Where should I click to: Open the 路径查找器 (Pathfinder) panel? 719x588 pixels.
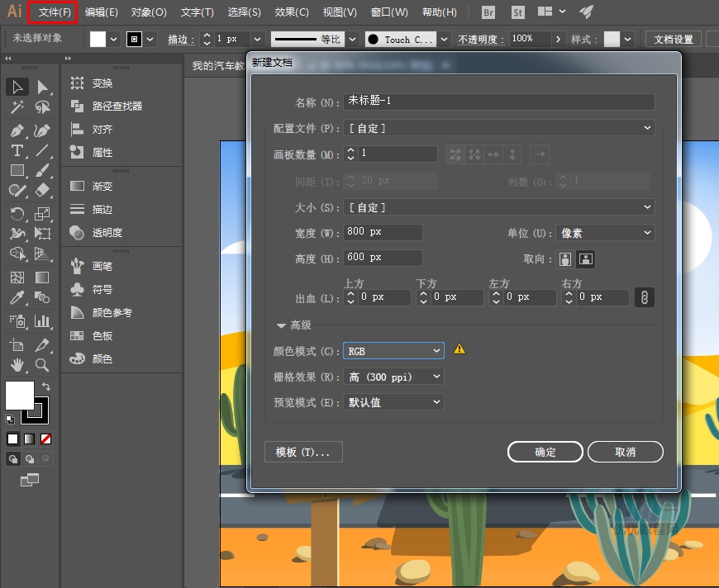pos(117,107)
